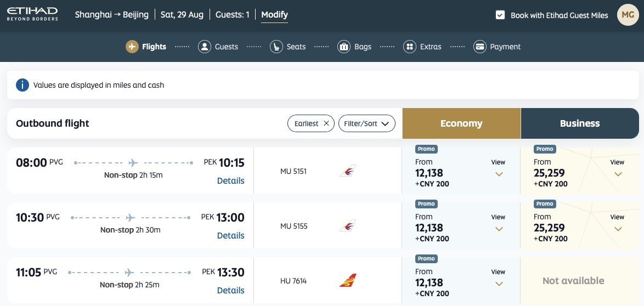Click flight number MU 5155
The height and width of the screenshot is (306, 644).
tap(293, 226)
